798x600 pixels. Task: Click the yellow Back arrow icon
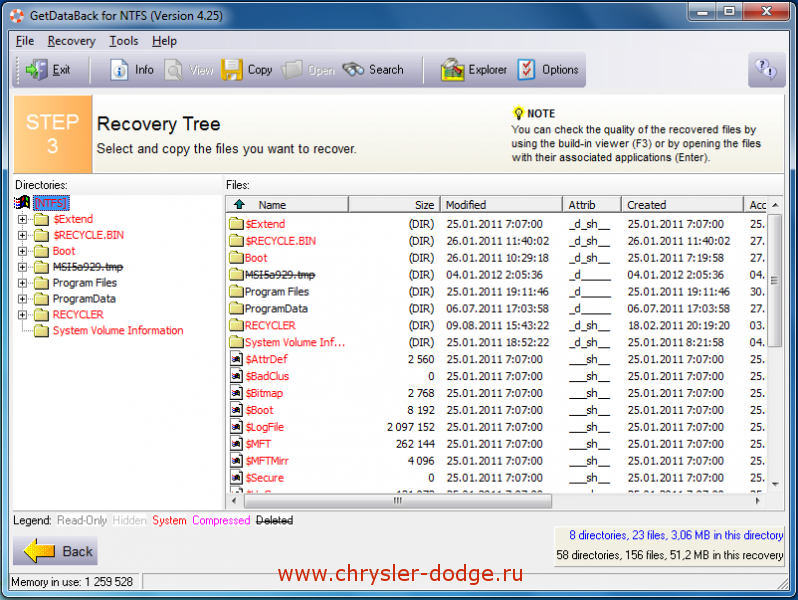point(39,551)
